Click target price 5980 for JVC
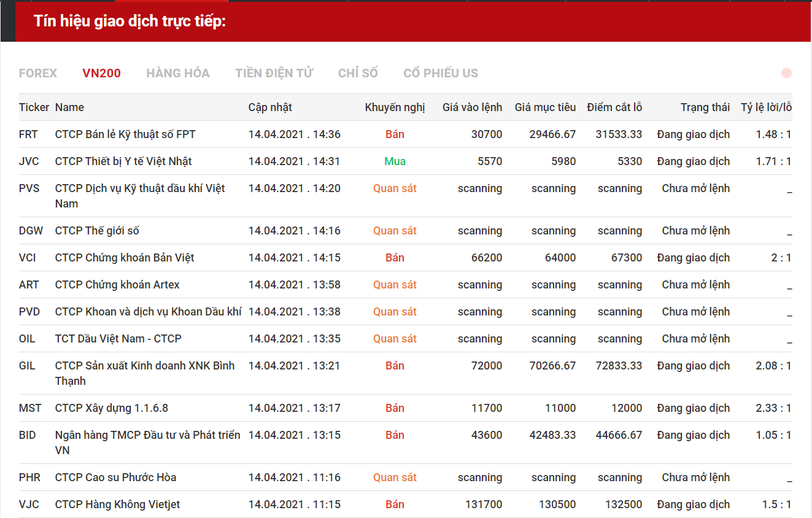Screen dimensions: 812x518 [x=563, y=161]
